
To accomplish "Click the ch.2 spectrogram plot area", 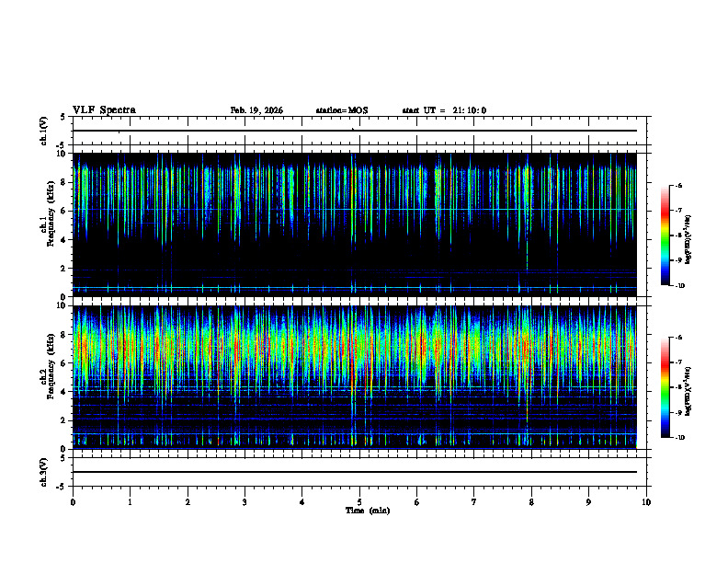I will coord(355,377).
